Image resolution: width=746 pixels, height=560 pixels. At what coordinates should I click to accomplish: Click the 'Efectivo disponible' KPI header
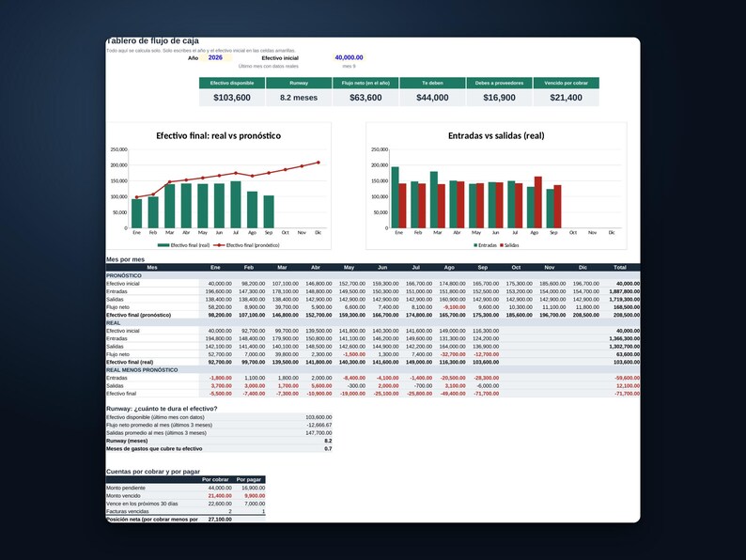click(x=232, y=83)
